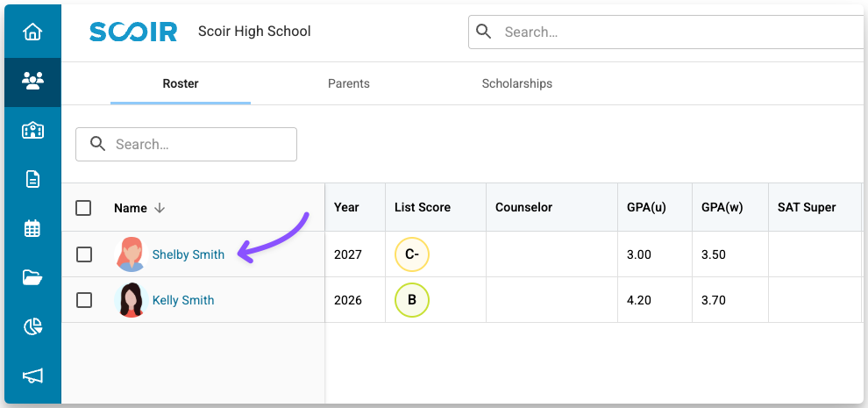This screenshot has width=868, height=408.
Task: Toggle the Name column sort arrow
Action: [x=160, y=208]
